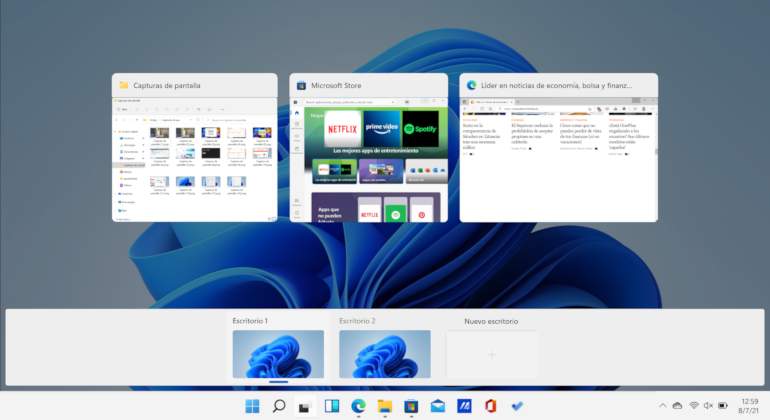Open File Explorer from the taskbar

pos(385,406)
